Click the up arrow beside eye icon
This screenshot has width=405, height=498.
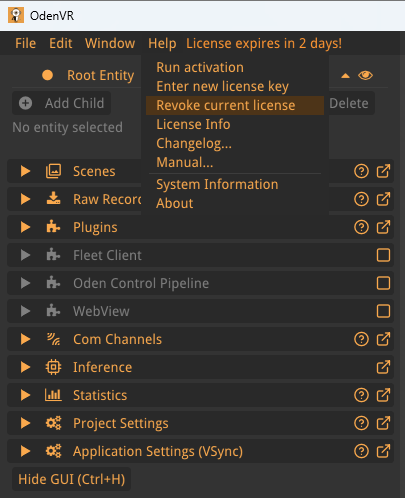pos(345,76)
